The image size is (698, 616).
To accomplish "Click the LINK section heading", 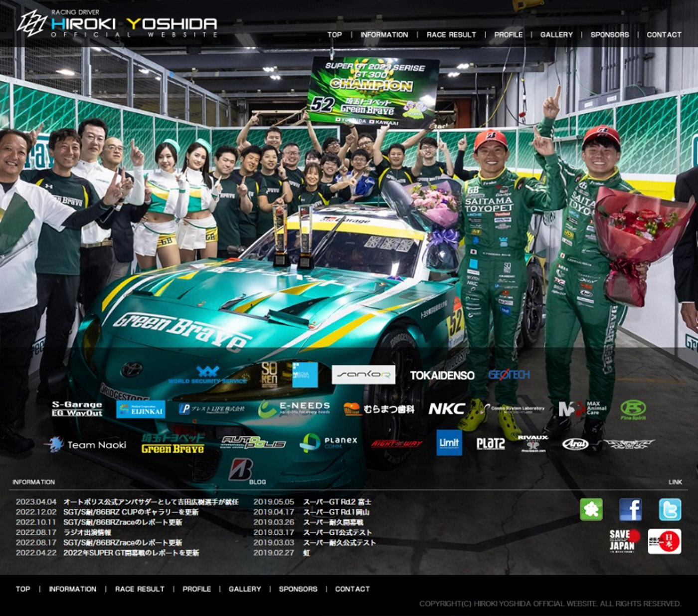I will point(675,482).
